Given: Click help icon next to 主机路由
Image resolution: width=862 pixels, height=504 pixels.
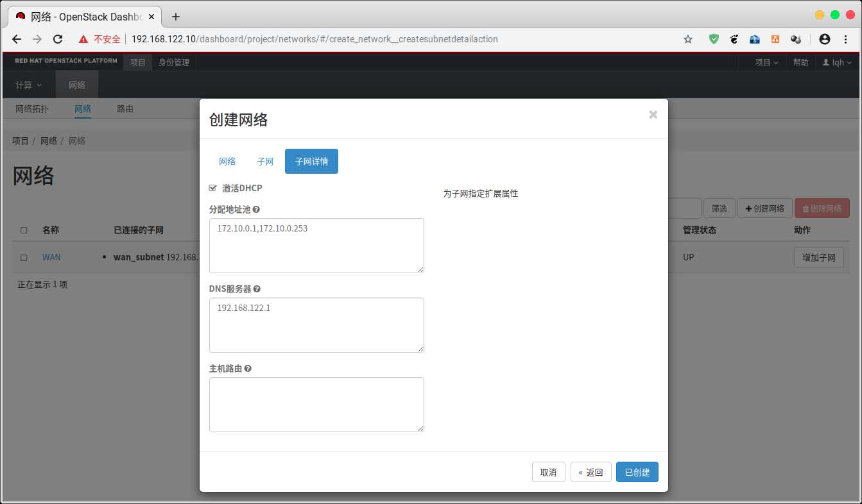Looking at the screenshot, I should (x=248, y=369).
